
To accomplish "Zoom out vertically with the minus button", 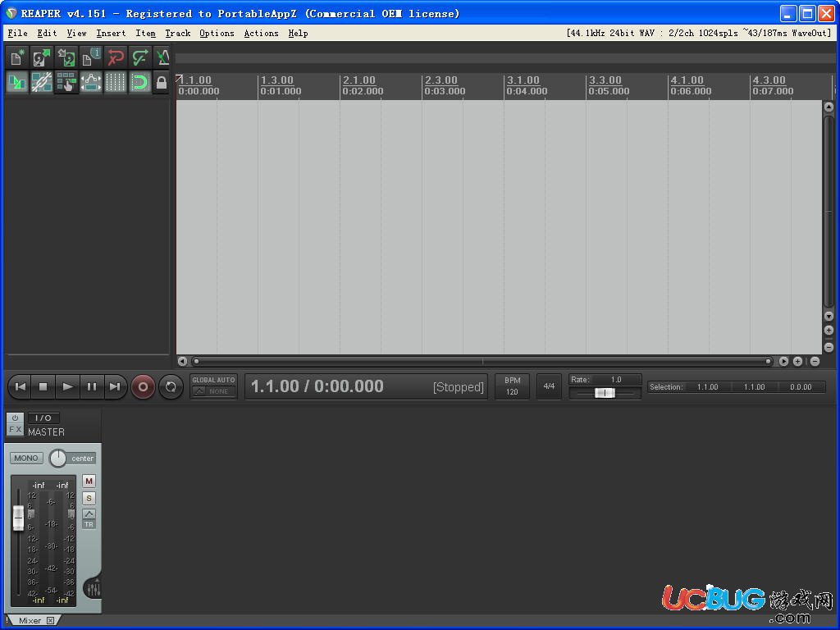I will coord(829,347).
